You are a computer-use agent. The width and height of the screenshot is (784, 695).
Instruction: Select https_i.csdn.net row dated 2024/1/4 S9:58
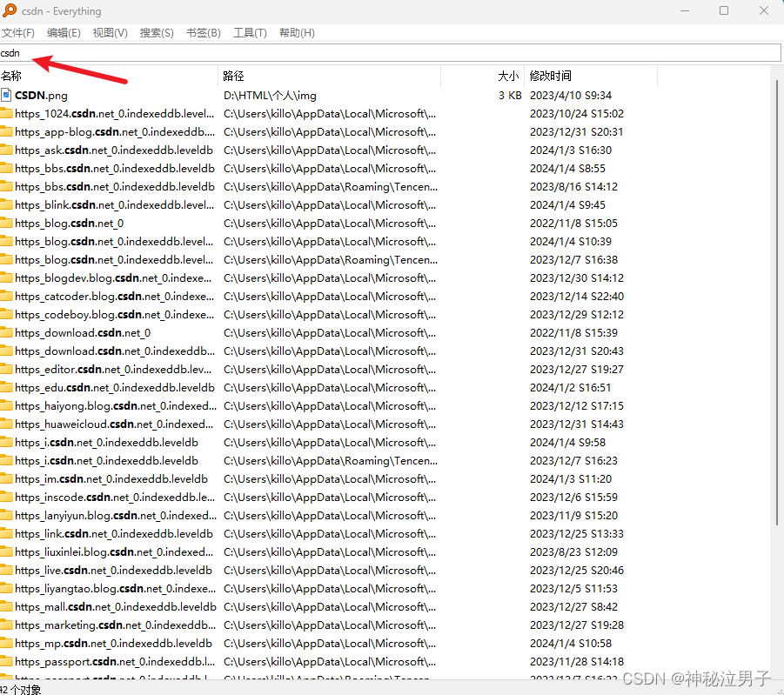[329, 442]
